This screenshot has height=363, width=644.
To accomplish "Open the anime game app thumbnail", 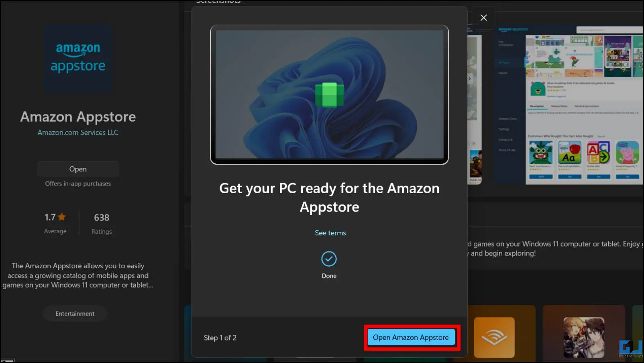I will [584, 337].
